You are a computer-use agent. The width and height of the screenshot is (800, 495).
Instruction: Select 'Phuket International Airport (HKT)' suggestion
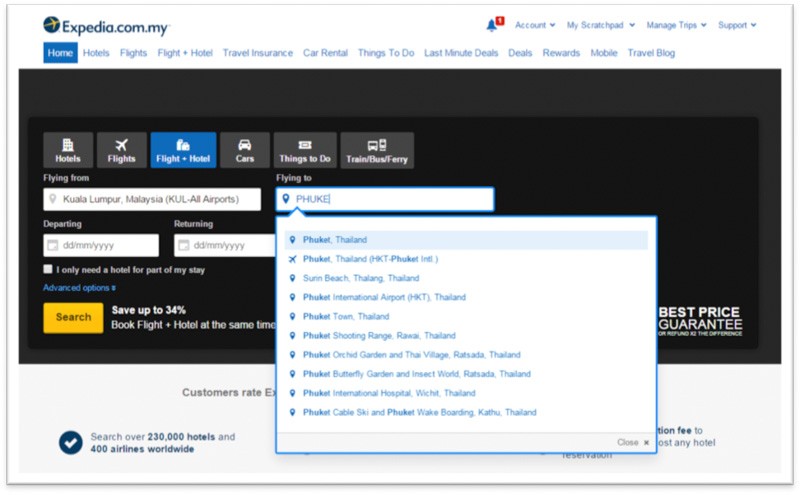click(x=466, y=298)
